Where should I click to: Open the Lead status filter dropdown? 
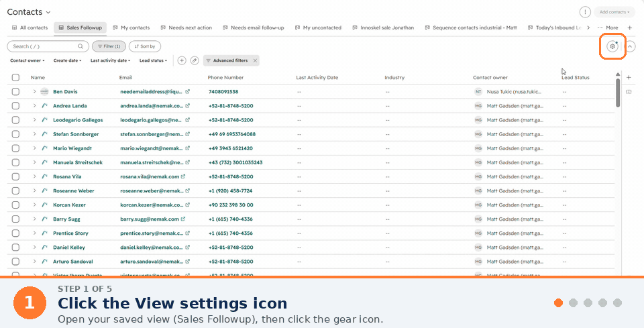[x=153, y=60]
